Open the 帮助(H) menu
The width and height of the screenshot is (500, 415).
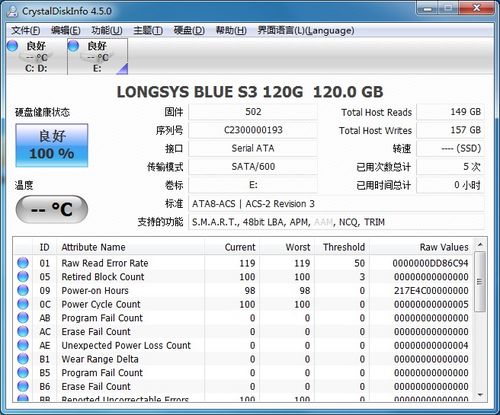click(x=231, y=31)
